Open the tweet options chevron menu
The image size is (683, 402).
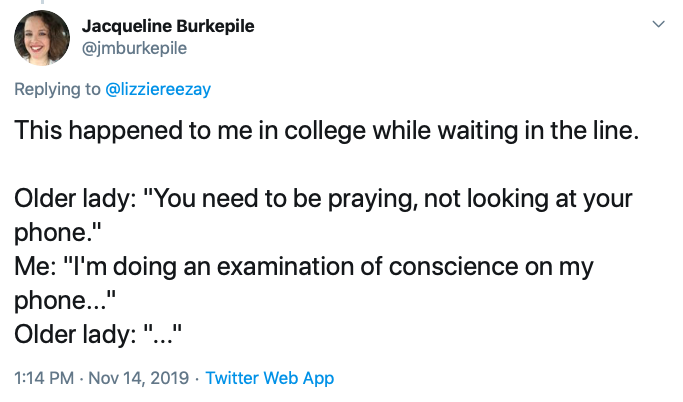click(658, 22)
